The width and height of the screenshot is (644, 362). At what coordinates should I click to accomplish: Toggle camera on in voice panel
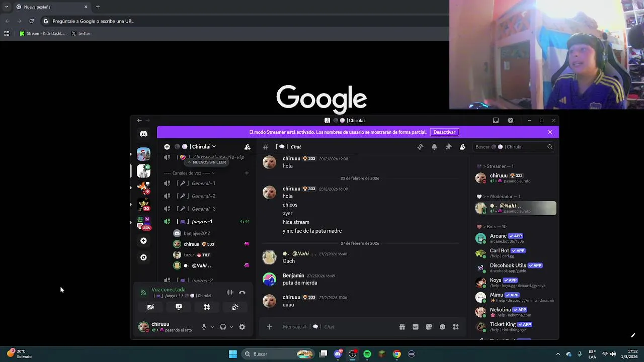click(x=150, y=307)
